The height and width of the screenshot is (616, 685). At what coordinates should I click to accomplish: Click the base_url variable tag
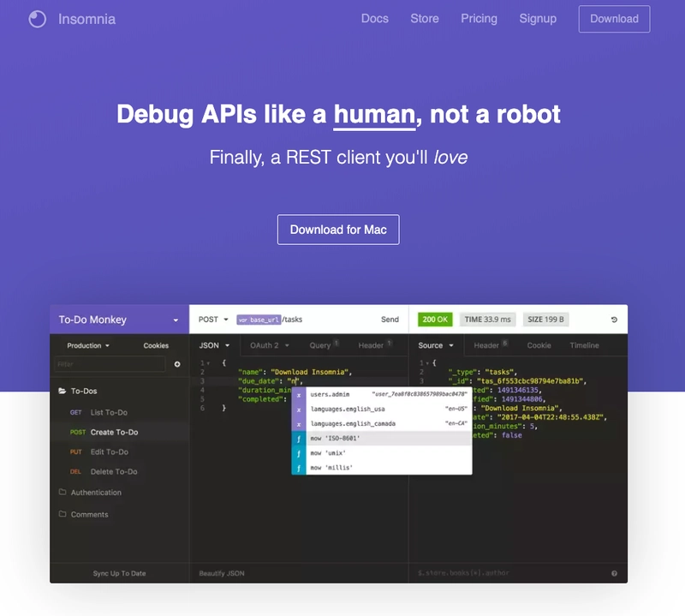259,320
